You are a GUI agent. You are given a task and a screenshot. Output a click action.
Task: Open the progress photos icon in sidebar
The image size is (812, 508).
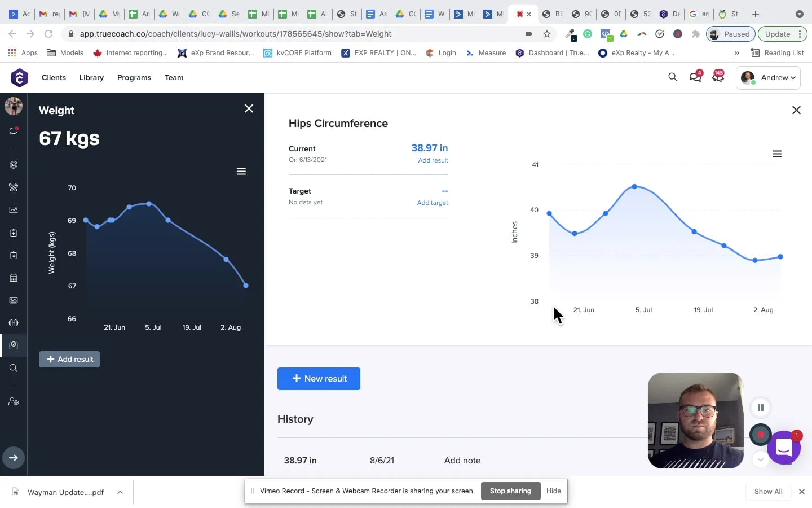14,300
